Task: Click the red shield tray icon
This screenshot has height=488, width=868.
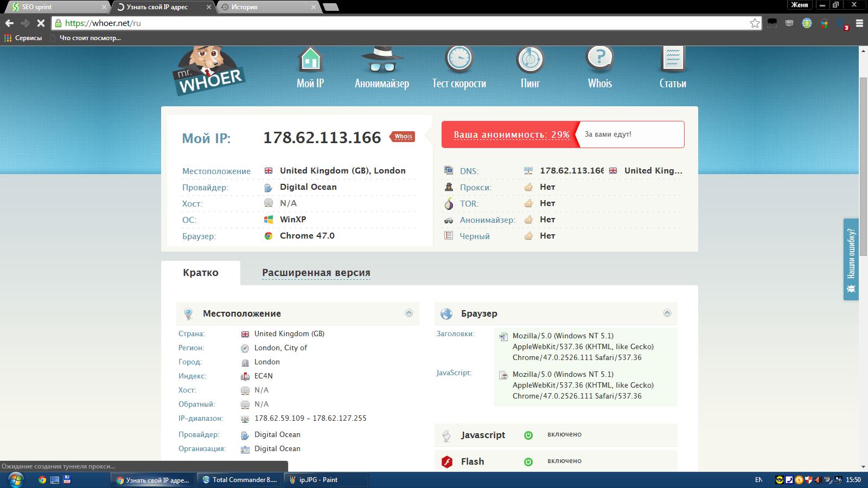Action: [808, 480]
